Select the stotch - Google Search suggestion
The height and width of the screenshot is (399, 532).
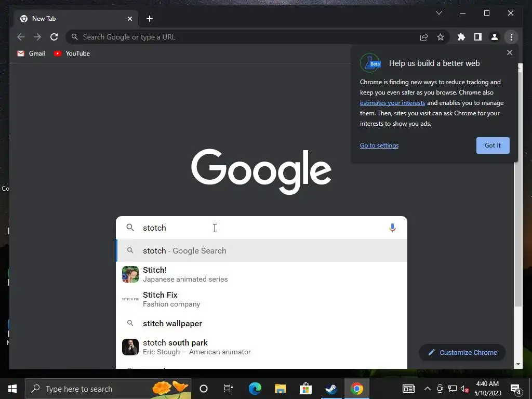(262, 251)
